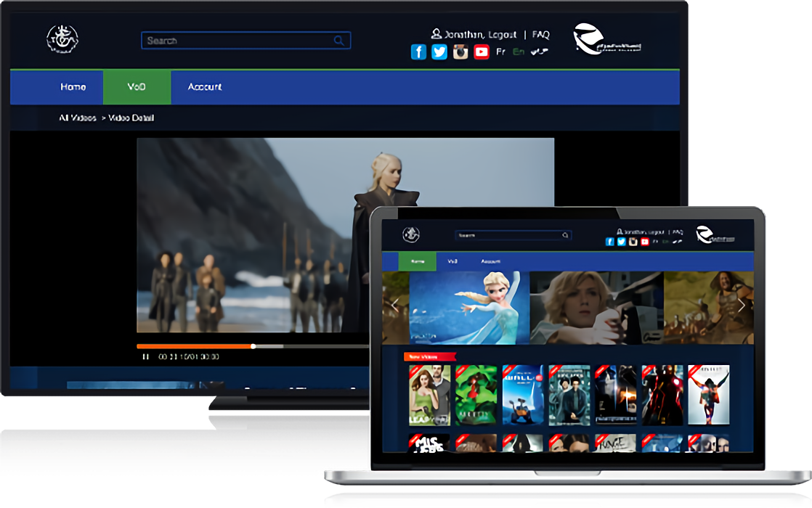Open the Twitter icon on the large screen
Viewport: 812px width, 508px height.
coord(439,52)
